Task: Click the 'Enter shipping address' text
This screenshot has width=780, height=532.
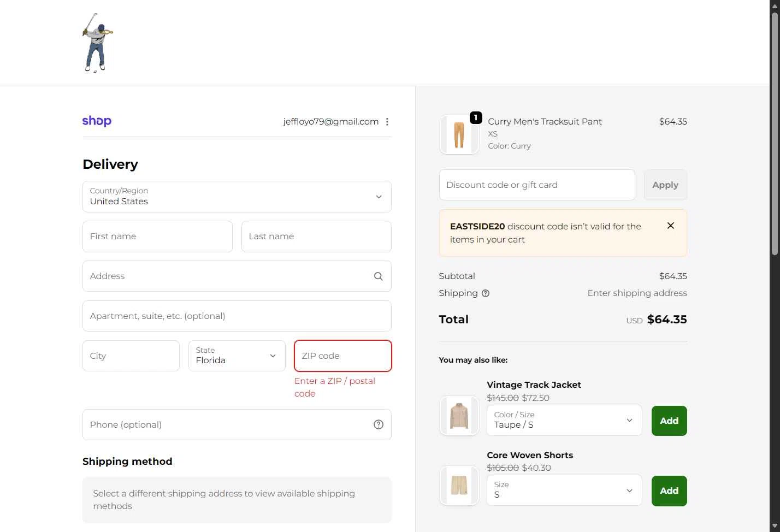Action: tap(637, 293)
